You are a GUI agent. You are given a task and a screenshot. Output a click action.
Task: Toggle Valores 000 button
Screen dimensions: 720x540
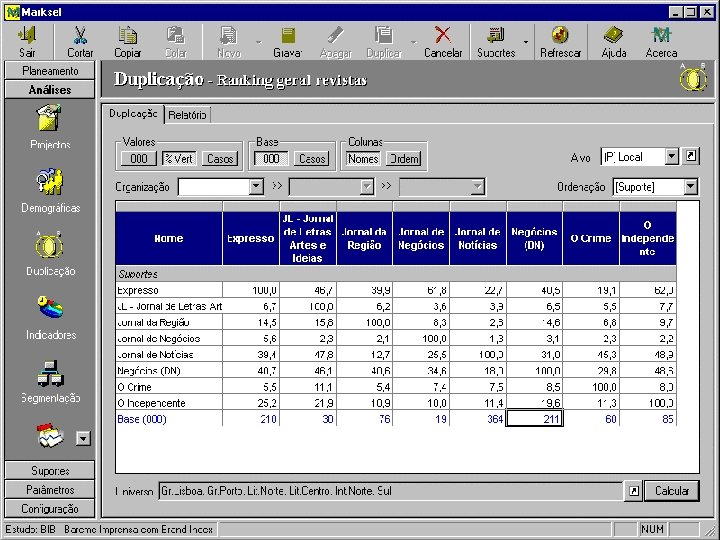[x=139, y=158]
